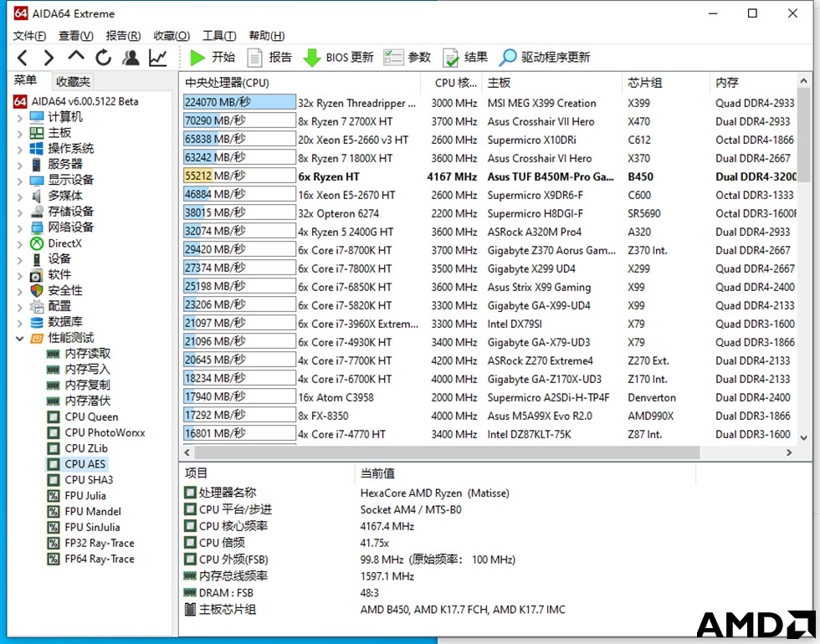Go forward with the right arrow icon
Image resolution: width=820 pixels, height=644 pixels.
pyautogui.click(x=49, y=58)
